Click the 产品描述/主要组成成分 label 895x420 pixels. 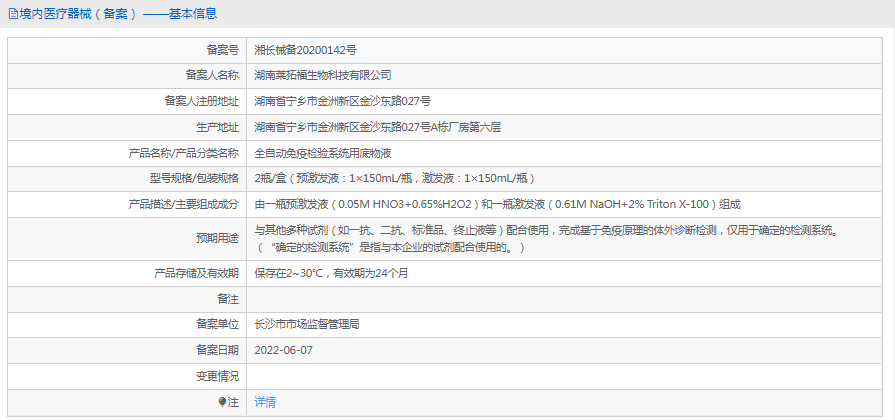[184, 204]
